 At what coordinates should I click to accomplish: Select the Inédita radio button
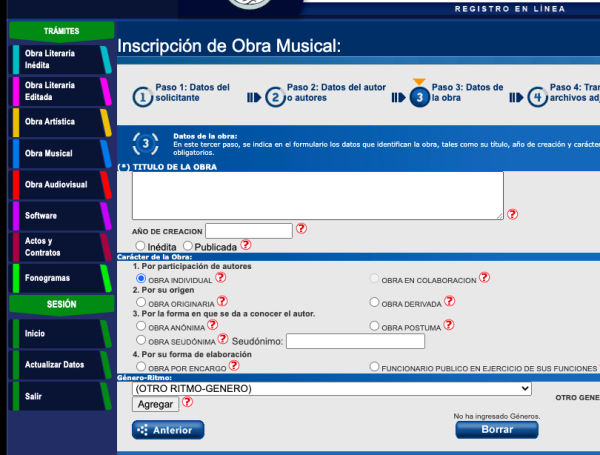(x=140, y=245)
